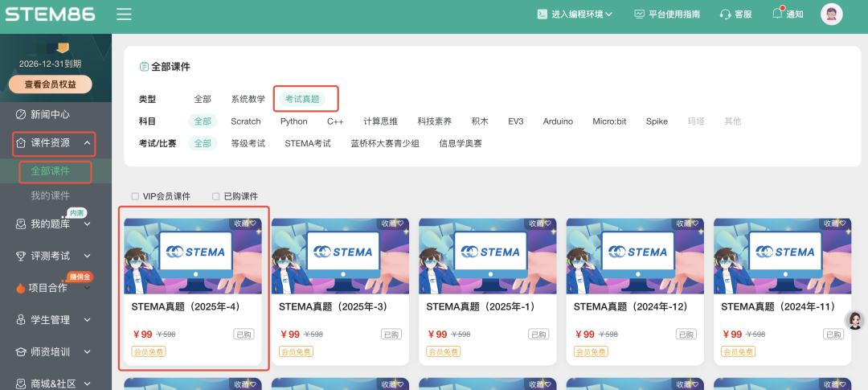Check the 已购课件 filter checkbox

[x=215, y=196]
